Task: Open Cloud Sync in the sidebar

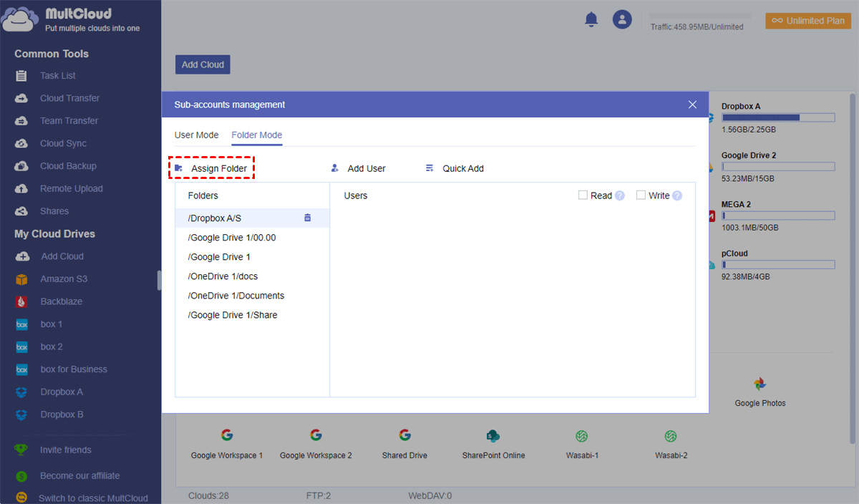Action: coord(63,143)
